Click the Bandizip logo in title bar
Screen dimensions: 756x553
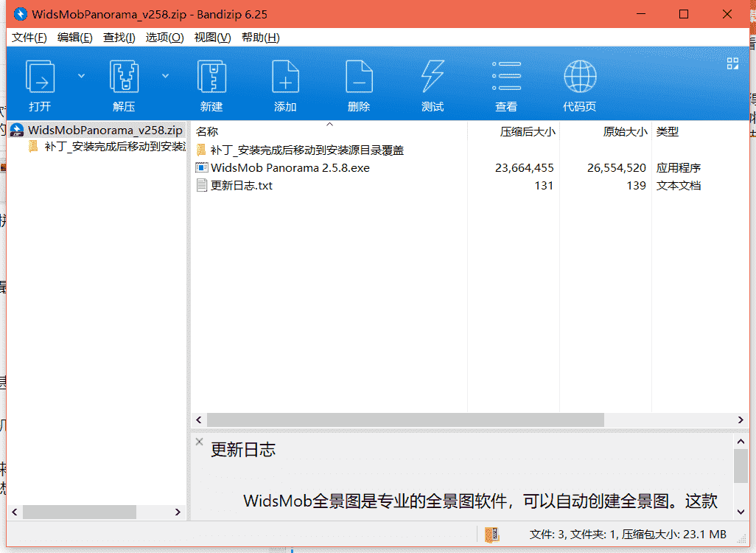coord(20,14)
